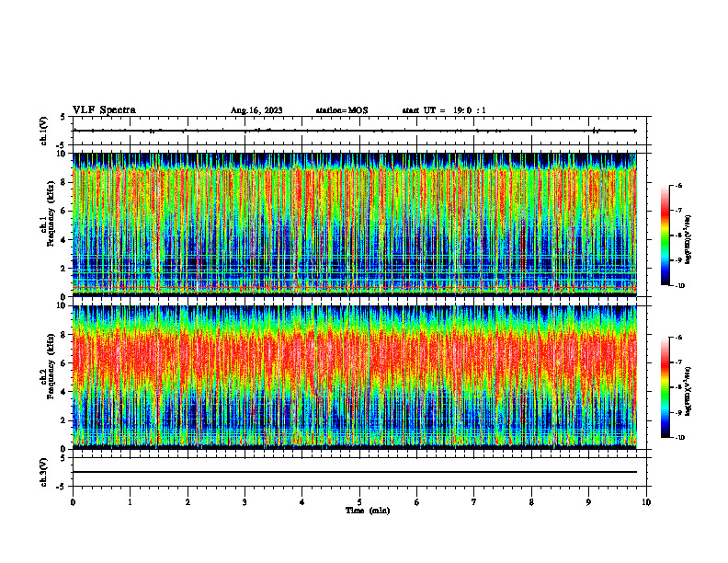The image size is (728, 563).
Task: Click the date label "Aug.16, 2023"
Action: tap(256, 110)
